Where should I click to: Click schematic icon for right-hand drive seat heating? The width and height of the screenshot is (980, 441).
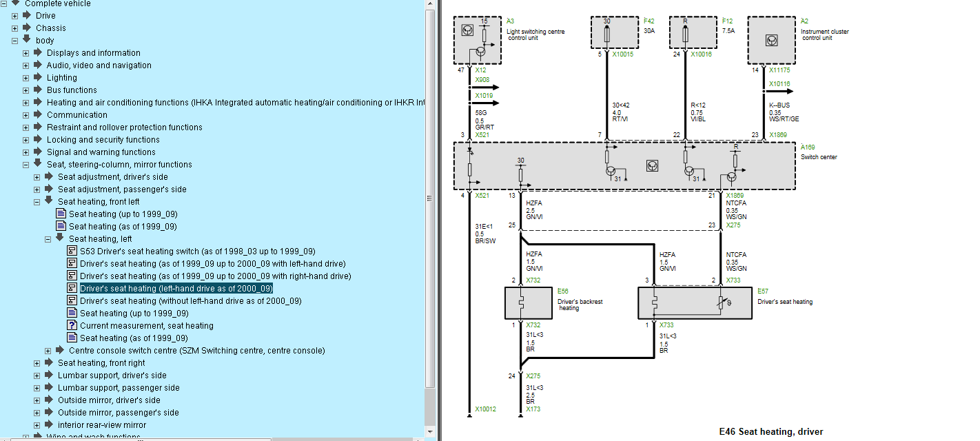[72, 276]
